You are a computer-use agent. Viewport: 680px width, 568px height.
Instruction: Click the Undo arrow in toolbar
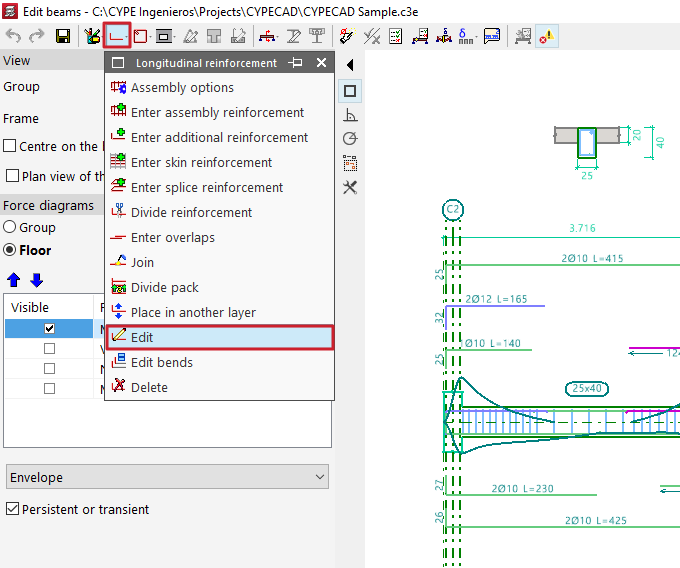tap(14, 36)
